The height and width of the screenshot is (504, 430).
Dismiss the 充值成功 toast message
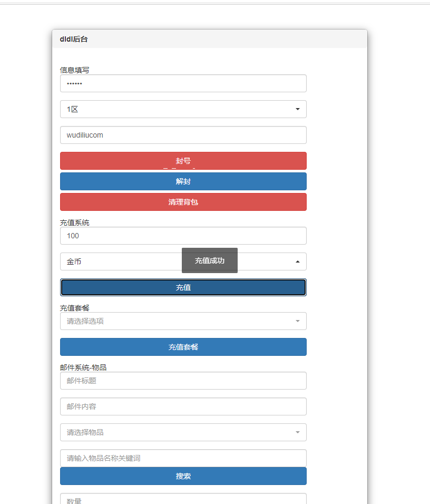click(210, 260)
